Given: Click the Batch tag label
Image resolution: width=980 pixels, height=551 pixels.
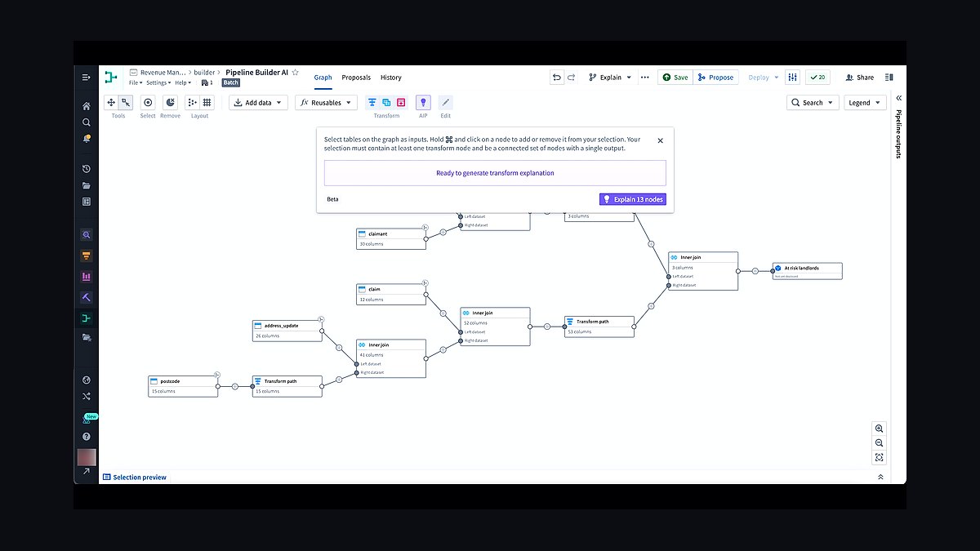Looking at the screenshot, I should pyautogui.click(x=231, y=82).
